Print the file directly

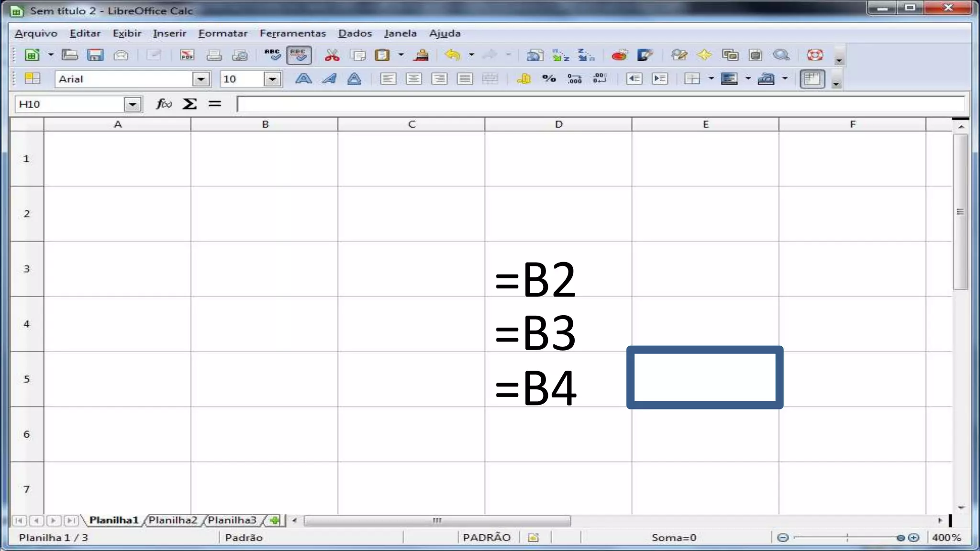coord(213,55)
